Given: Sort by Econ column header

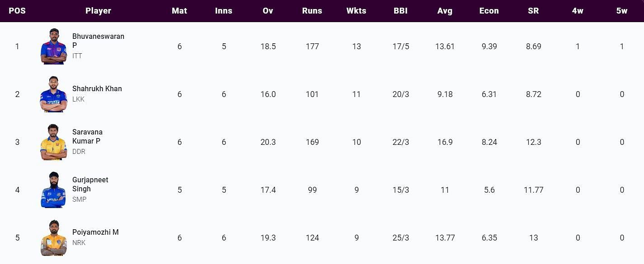Looking at the screenshot, I should click(x=489, y=11).
